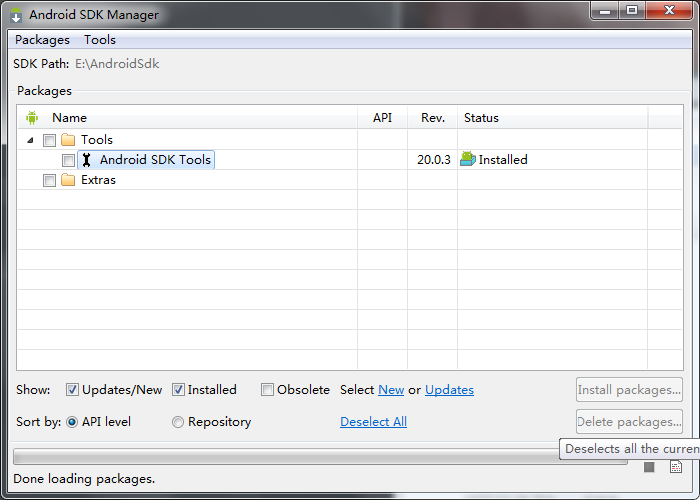Click the Installed status icon
Viewport: 700px width, 500px height.
coord(468,159)
